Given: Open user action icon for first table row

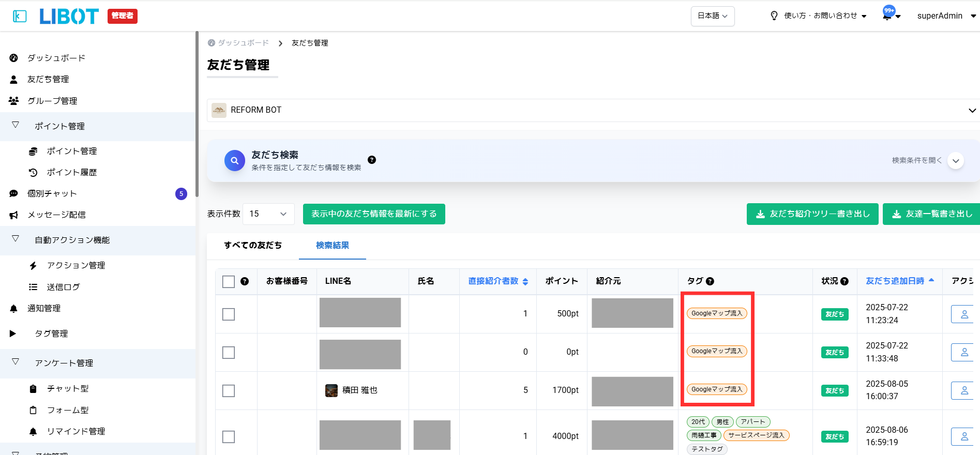Looking at the screenshot, I should [964, 314].
